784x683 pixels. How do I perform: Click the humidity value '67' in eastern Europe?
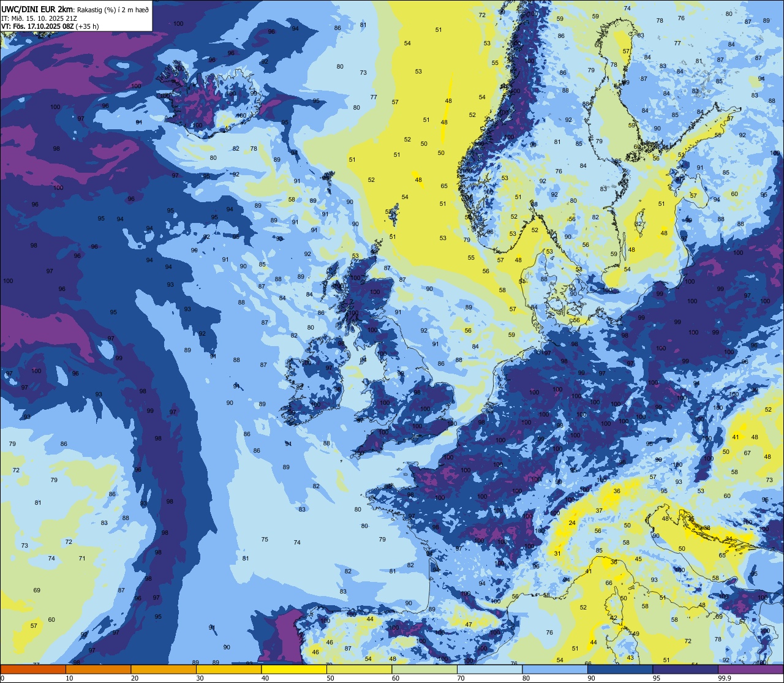(x=747, y=453)
